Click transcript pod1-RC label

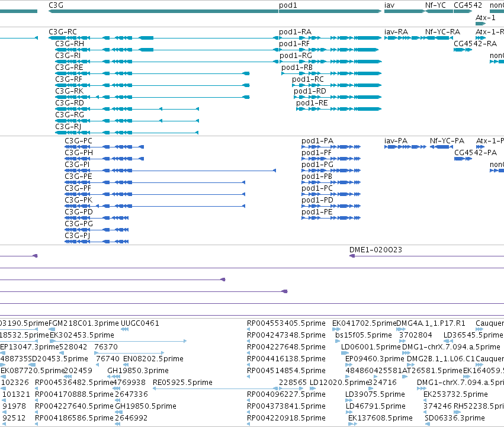coord(307,79)
